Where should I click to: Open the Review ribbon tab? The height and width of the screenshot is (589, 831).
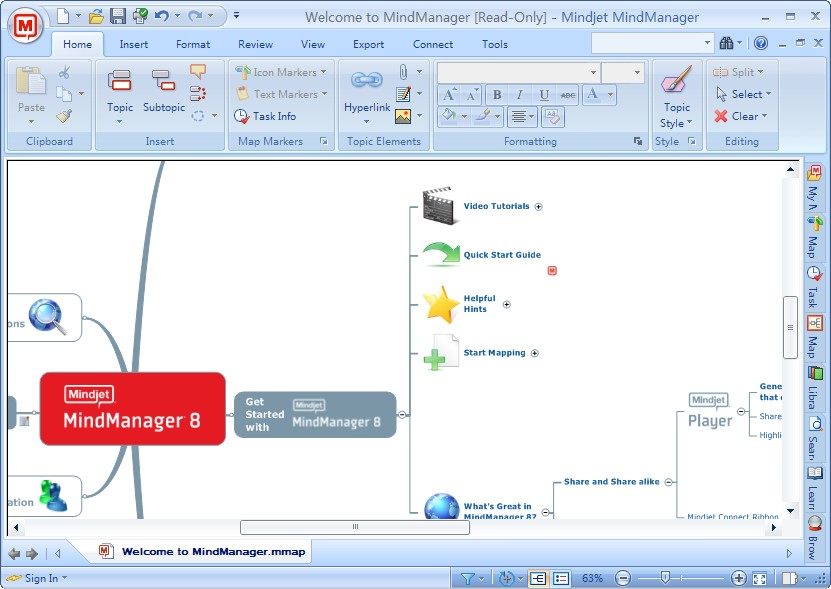click(255, 45)
